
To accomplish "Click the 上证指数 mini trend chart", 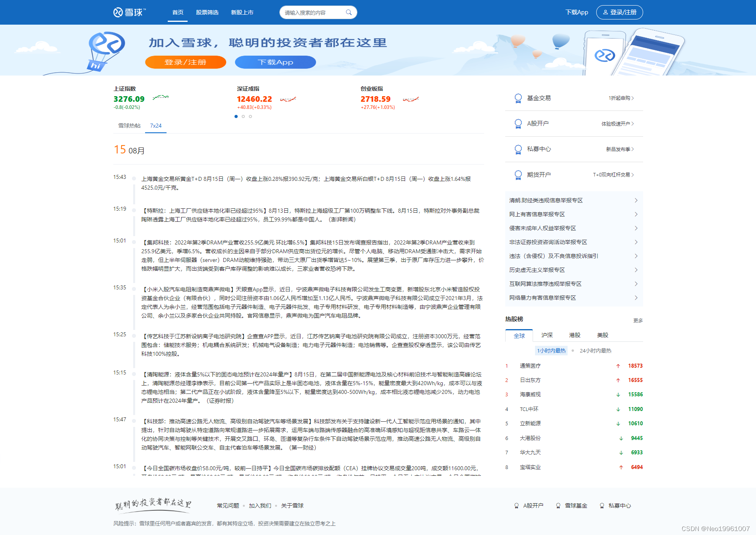I will 161,97.
